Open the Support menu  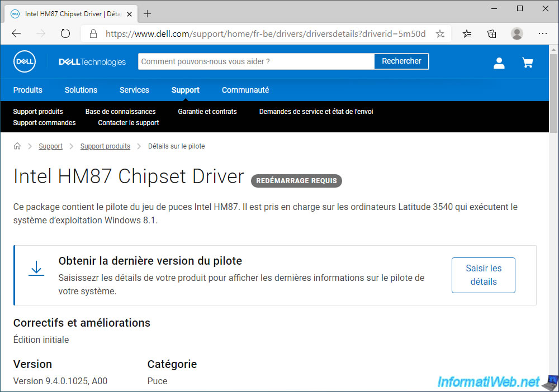[x=186, y=90]
